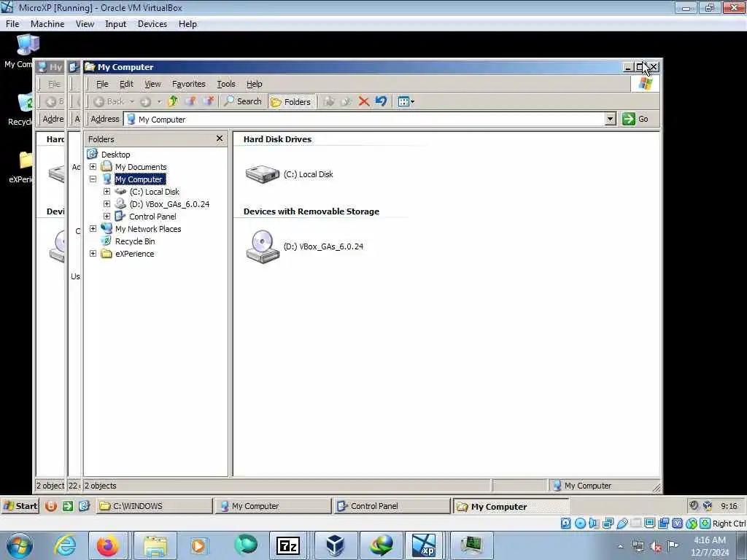Click the Right Ctrl host key indicator
The width and height of the screenshot is (747, 560).
coord(729,524)
